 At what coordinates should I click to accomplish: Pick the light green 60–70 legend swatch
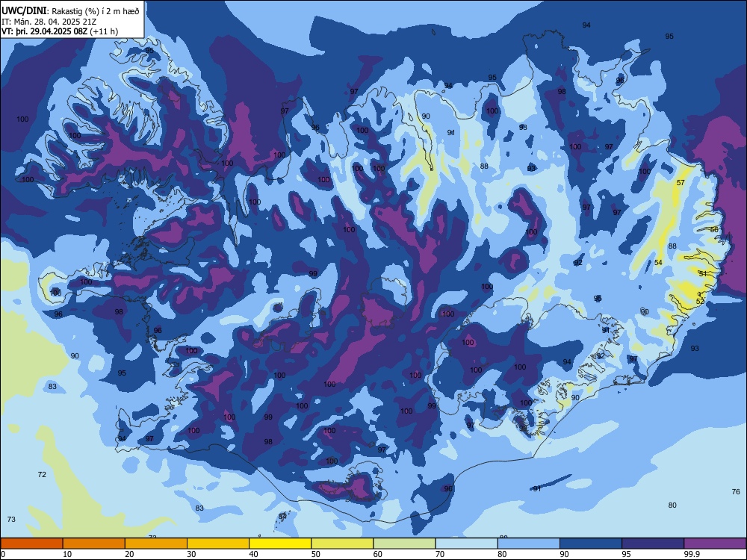coord(404,544)
